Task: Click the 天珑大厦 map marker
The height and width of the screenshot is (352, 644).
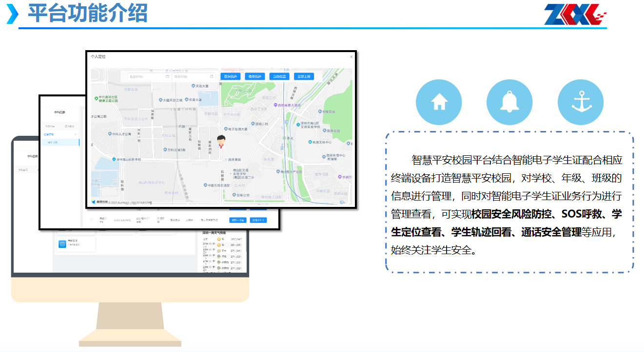Action: pyautogui.click(x=193, y=86)
